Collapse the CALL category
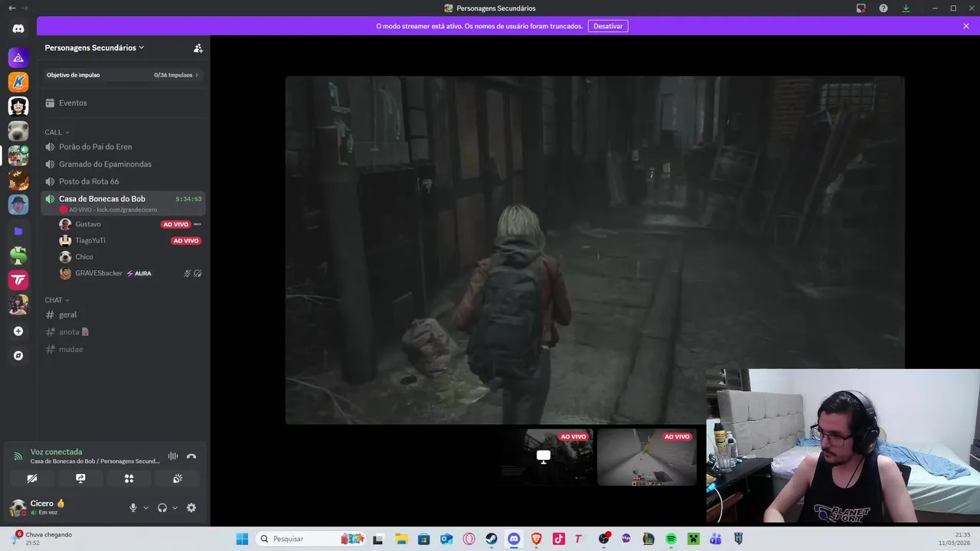This screenshot has width=980, height=551. tap(57, 132)
